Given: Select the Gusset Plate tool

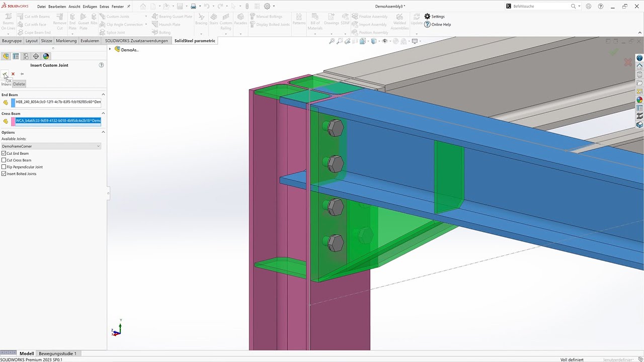Looking at the screenshot, I should 84,22.
